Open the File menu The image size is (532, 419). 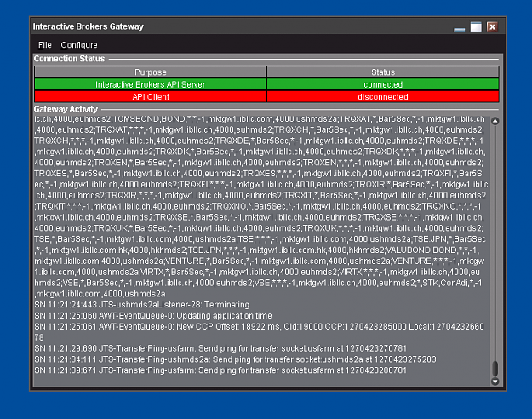[x=44, y=45]
